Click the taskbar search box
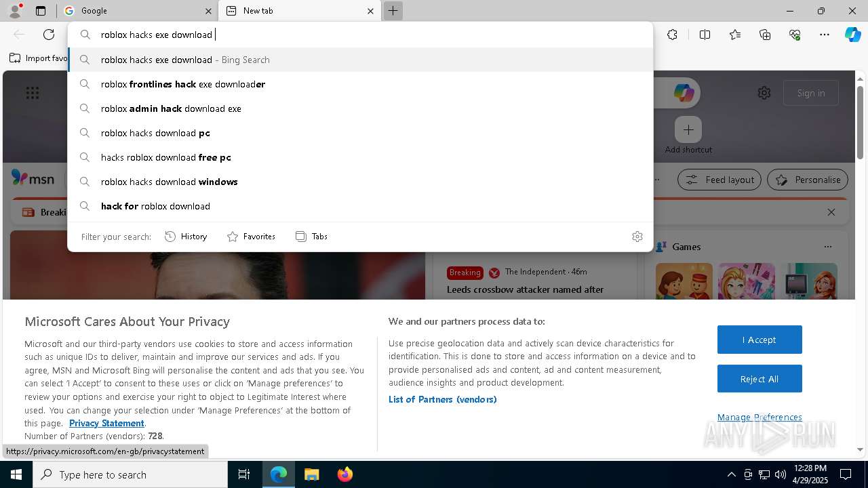 (130, 474)
